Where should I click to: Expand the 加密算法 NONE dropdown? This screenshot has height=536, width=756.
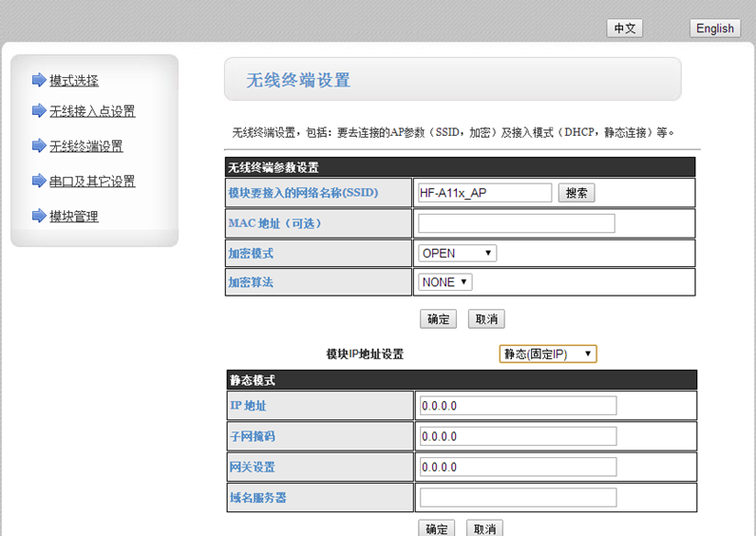[444, 282]
